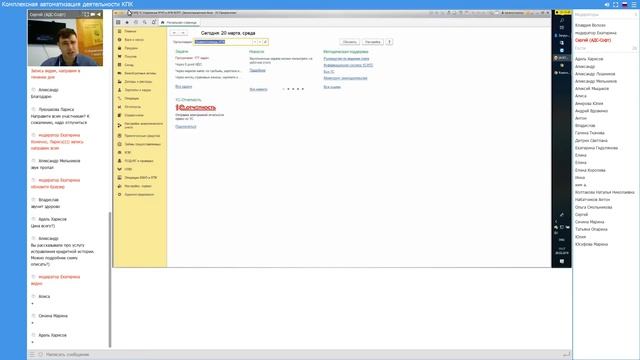Viewport: 640px width, 360px height.
Task: Open chat menu icon at bottom left
Action: pyautogui.click(x=32, y=354)
